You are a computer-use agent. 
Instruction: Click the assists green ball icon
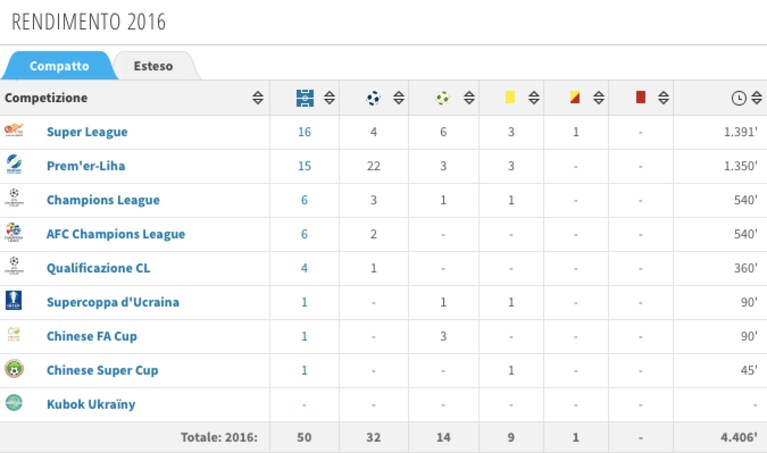coord(443,98)
